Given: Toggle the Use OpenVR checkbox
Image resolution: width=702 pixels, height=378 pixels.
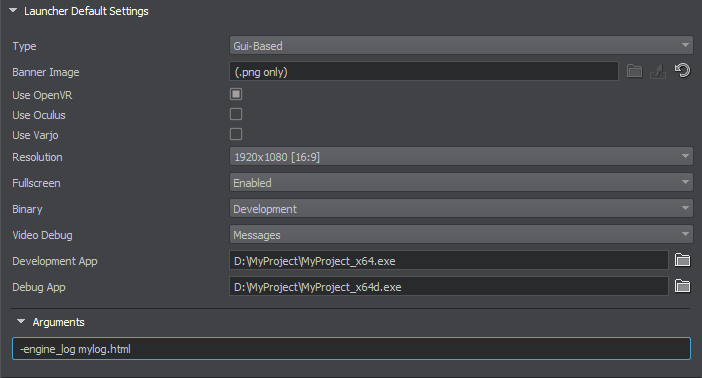Looking at the screenshot, I should [236, 94].
